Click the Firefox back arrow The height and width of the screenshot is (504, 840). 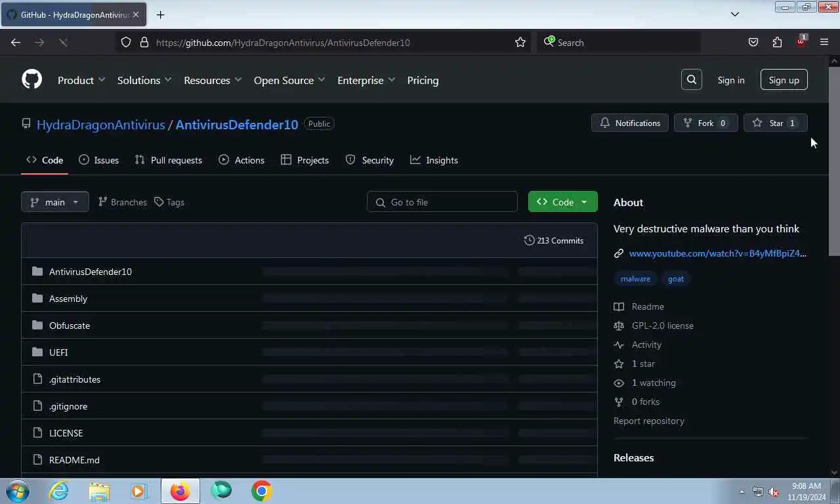(16, 43)
